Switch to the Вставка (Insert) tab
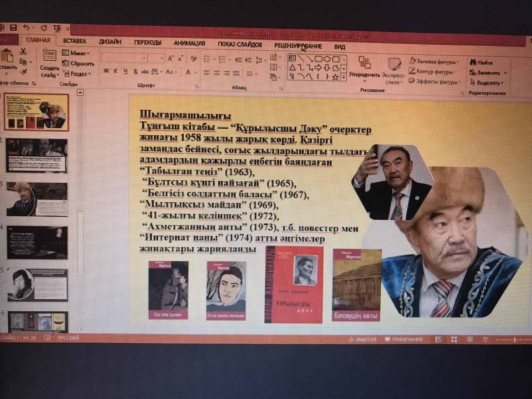 point(74,41)
